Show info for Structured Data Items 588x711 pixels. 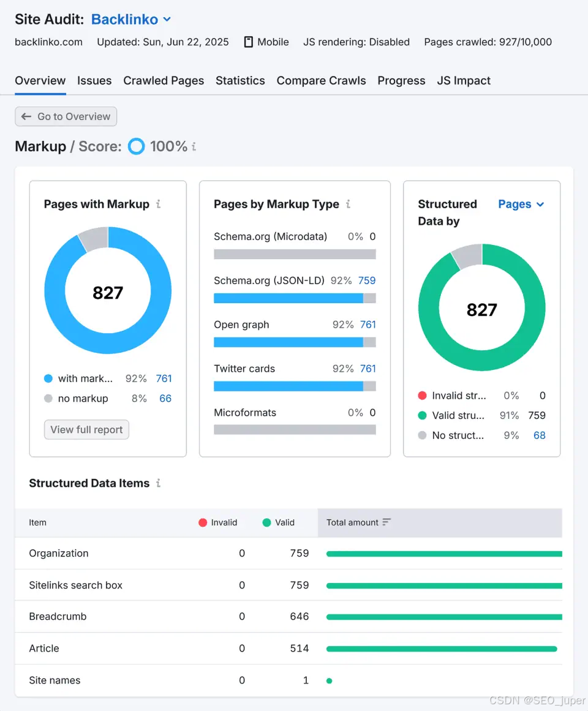pos(158,483)
